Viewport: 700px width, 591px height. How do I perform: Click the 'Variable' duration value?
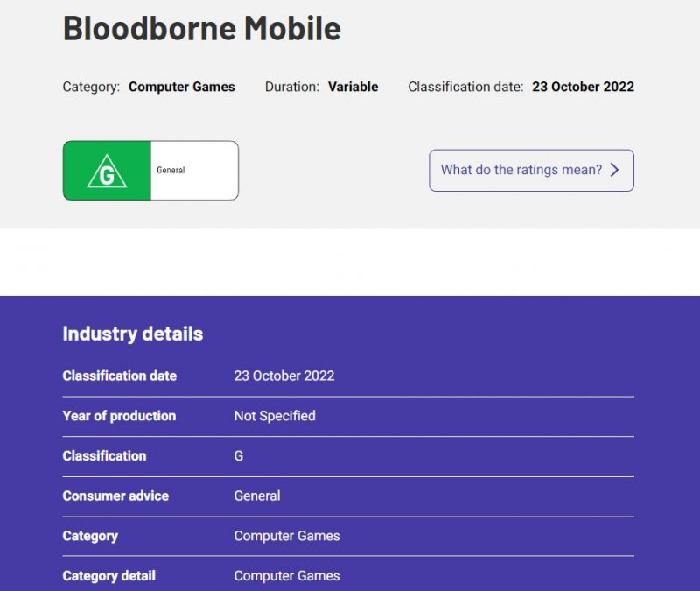coord(353,87)
